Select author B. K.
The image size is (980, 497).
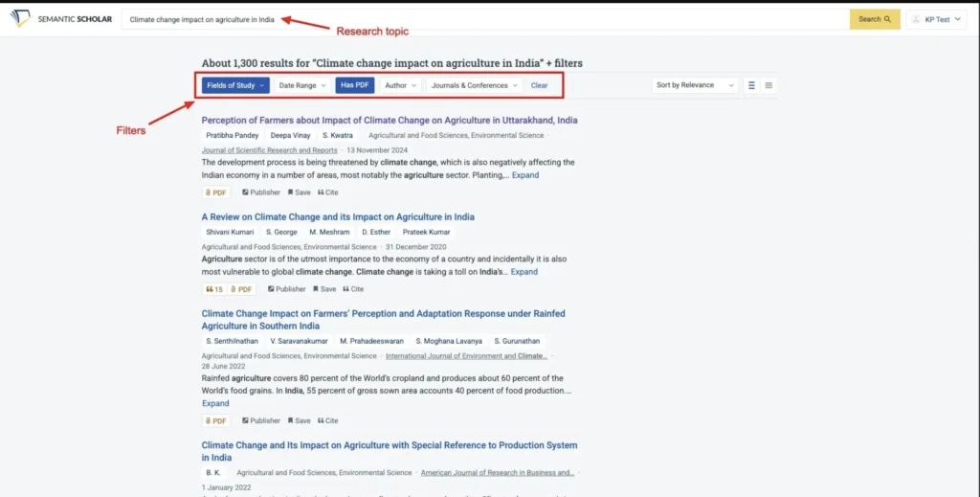[213, 473]
